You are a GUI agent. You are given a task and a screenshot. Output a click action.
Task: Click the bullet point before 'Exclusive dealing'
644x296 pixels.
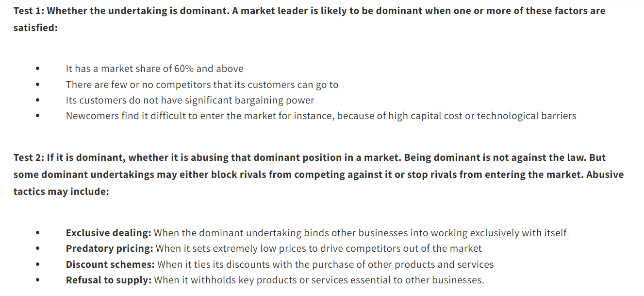coord(38,233)
